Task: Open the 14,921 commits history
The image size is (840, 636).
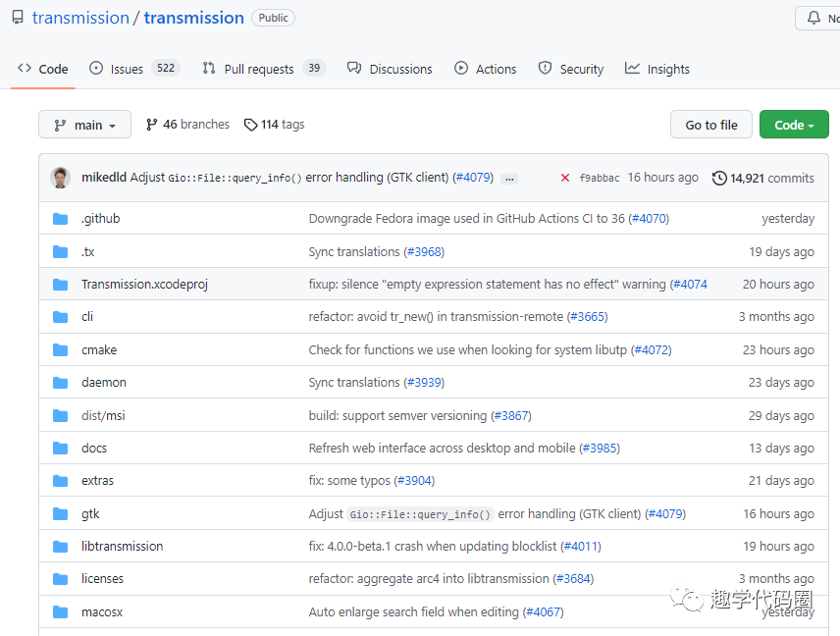Action: (x=771, y=179)
